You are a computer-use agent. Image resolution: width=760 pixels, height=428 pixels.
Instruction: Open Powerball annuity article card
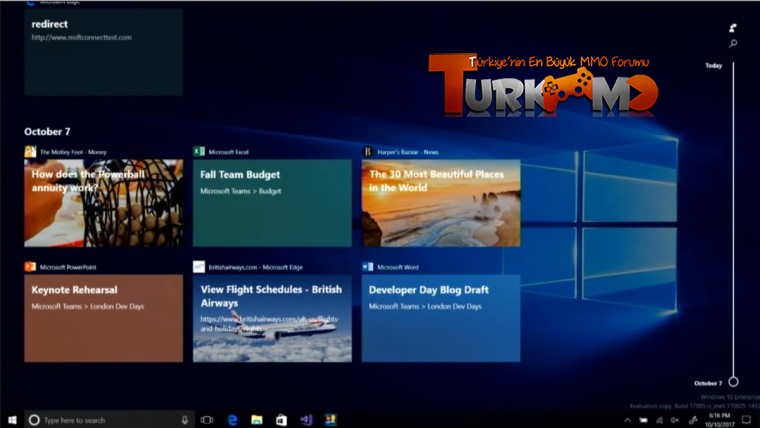[x=103, y=203]
